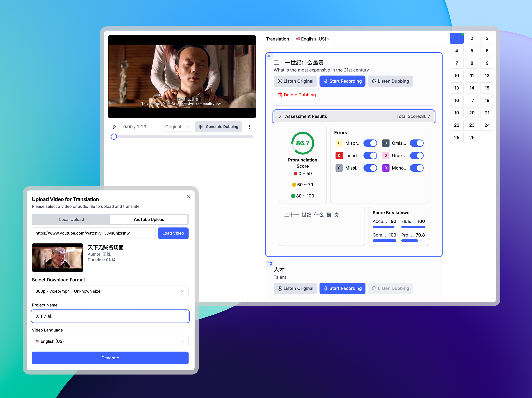Select sentence 14 in the number grid
532x398 pixels.
[x=472, y=88]
